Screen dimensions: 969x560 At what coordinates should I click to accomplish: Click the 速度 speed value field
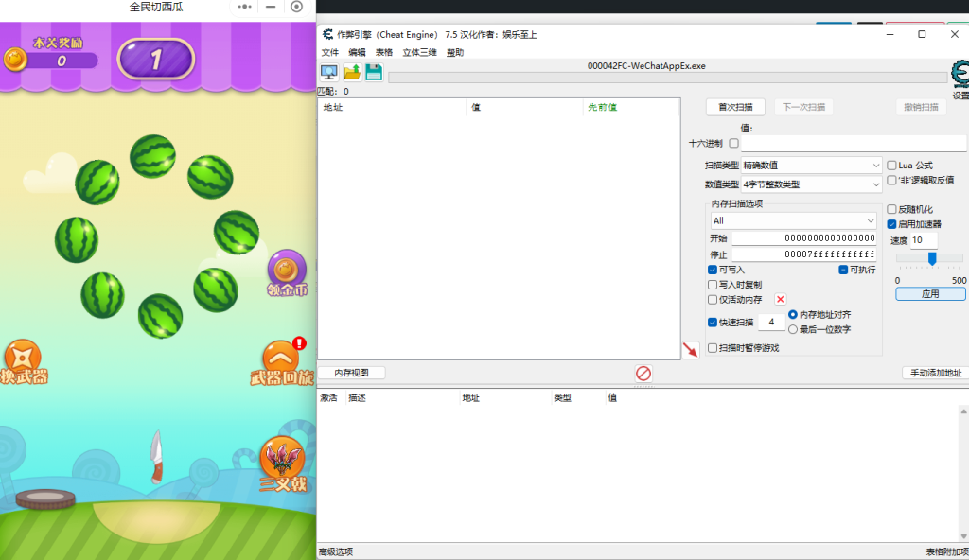924,240
